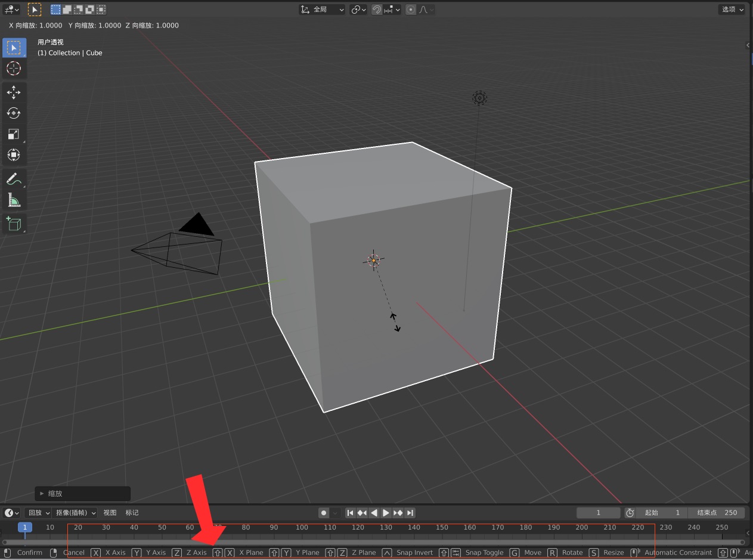Activate the Rotate tool

[x=14, y=113]
